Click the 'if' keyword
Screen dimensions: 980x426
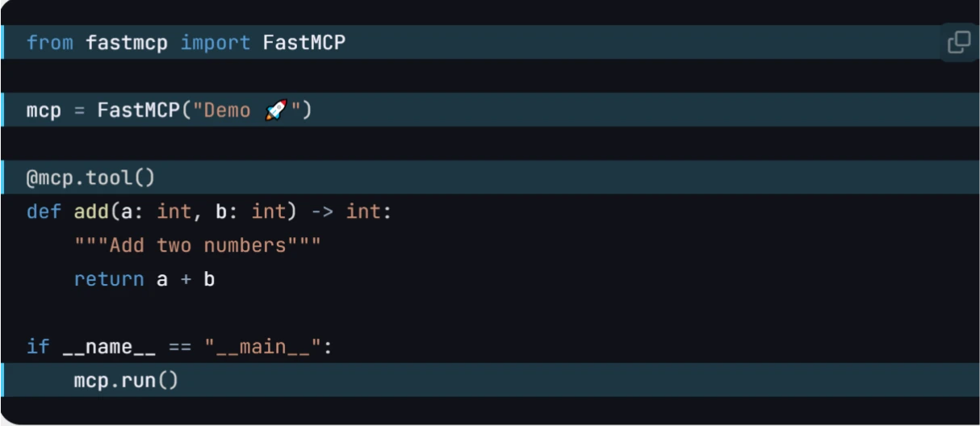click(x=38, y=347)
